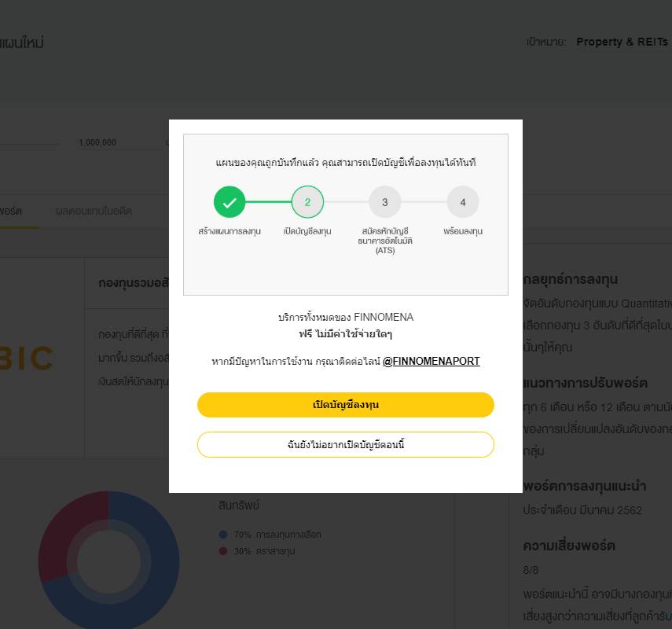The height and width of the screenshot is (629, 672).
Task: Click the blue 70% legend dot
Action: coord(223,535)
